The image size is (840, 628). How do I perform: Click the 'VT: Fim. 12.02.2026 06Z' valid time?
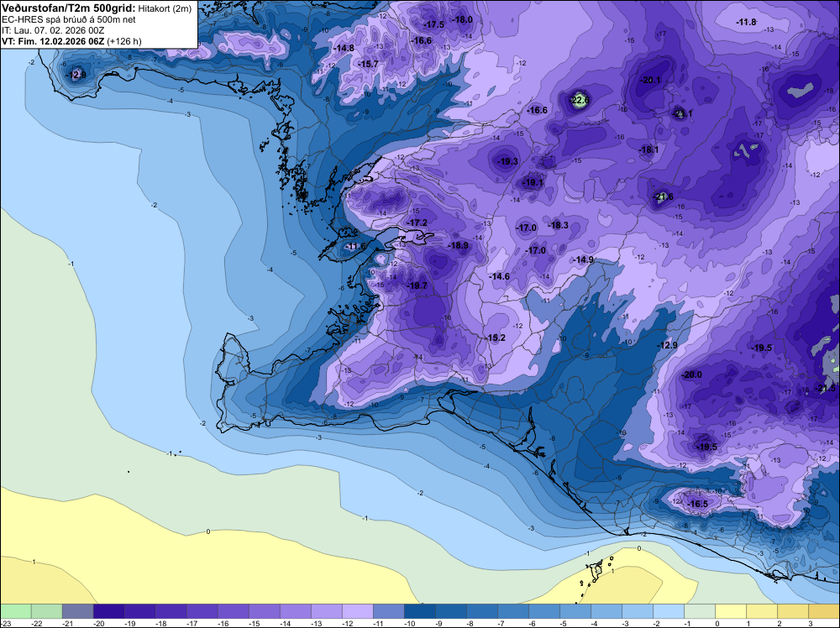pyautogui.click(x=53, y=41)
